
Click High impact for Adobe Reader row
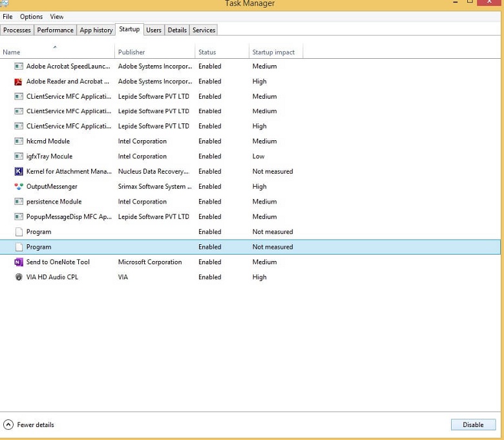click(x=259, y=81)
